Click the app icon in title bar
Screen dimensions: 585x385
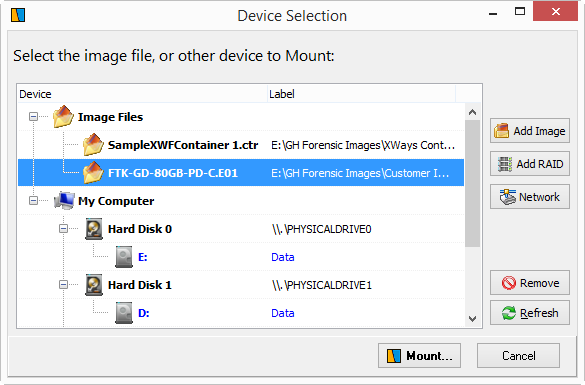coord(18,15)
